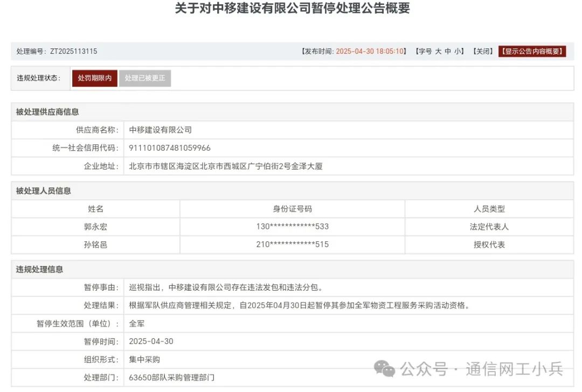Set font size to 大
582x392 pixels.
438,52
